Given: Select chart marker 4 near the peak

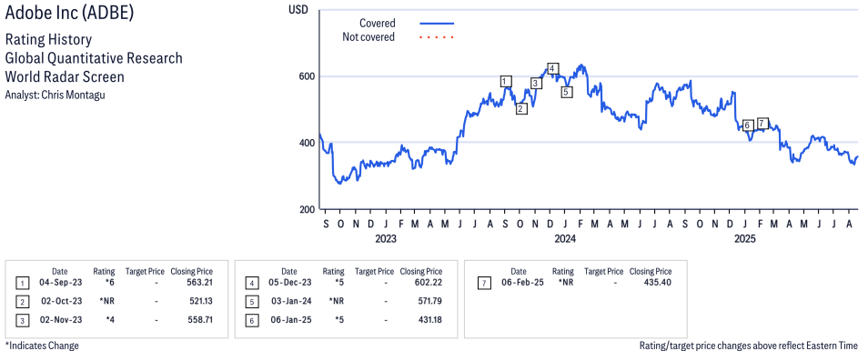Looking at the screenshot, I should point(552,68).
